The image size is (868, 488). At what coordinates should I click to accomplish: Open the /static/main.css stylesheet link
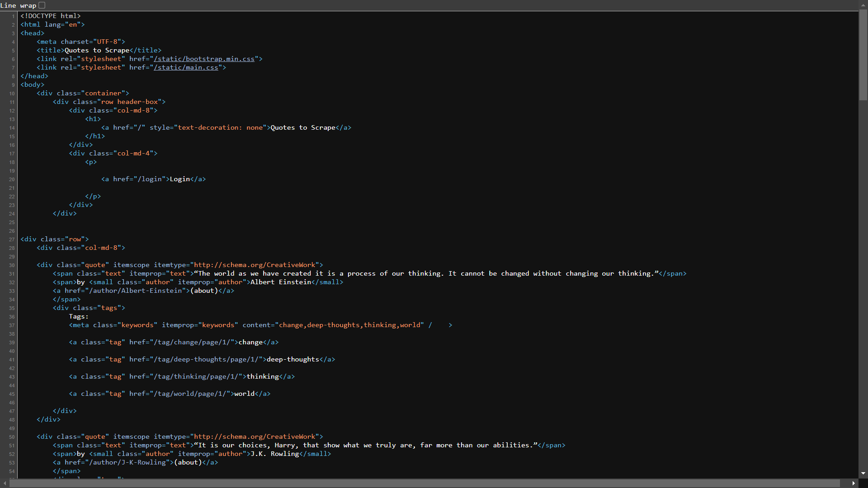[x=186, y=67]
